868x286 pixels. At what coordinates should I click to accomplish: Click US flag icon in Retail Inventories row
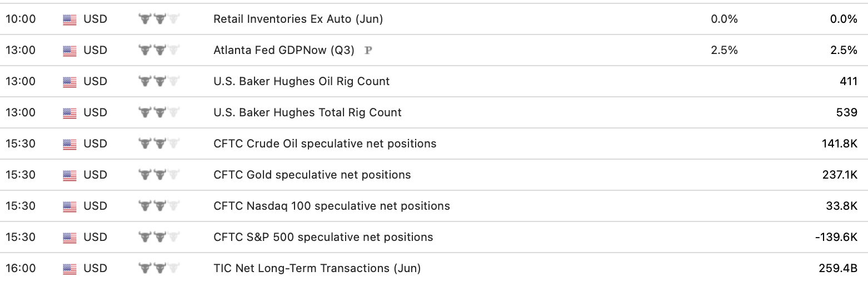pos(69,19)
